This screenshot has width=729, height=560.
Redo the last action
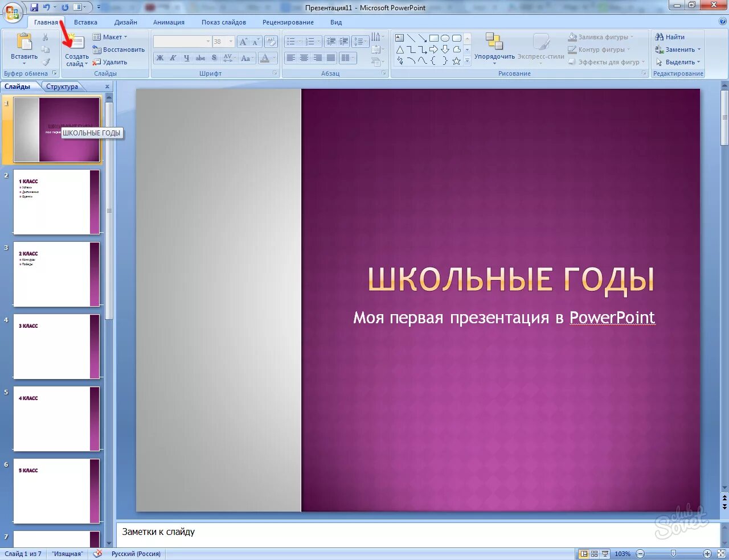click(x=64, y=7)
